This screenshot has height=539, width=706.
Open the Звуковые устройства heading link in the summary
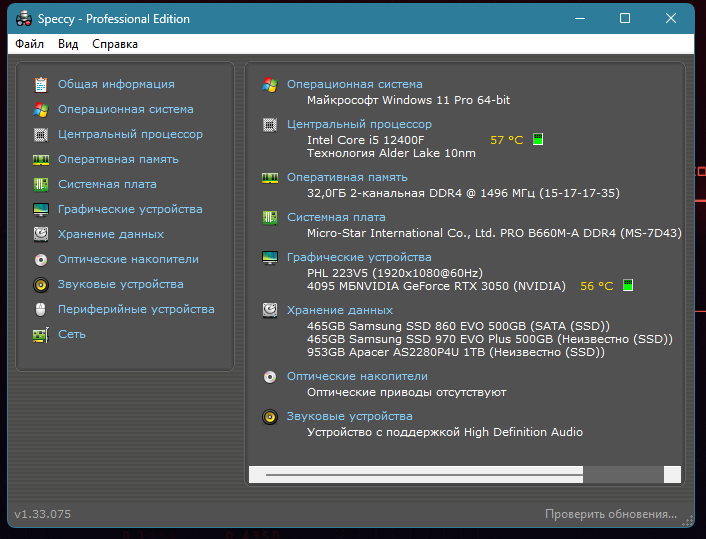click(350, 416)
